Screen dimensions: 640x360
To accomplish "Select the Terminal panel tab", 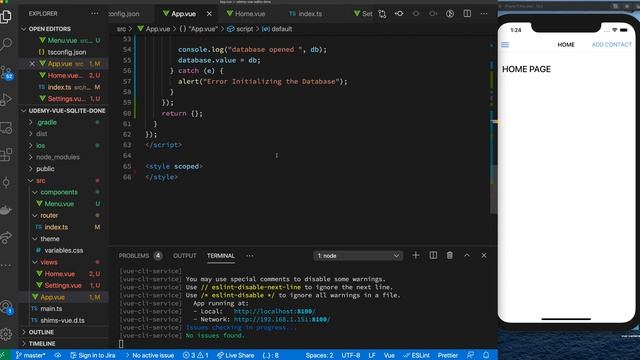I will pyautogui.click(x=220, y=256).
